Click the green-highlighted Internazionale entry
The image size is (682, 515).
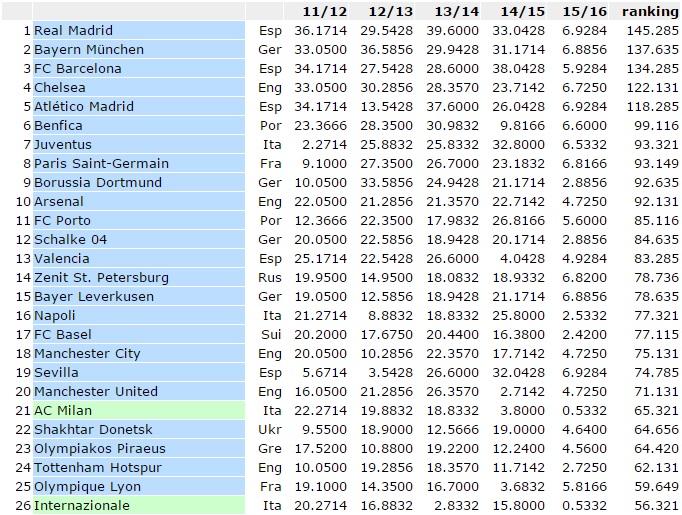(81, 506)
